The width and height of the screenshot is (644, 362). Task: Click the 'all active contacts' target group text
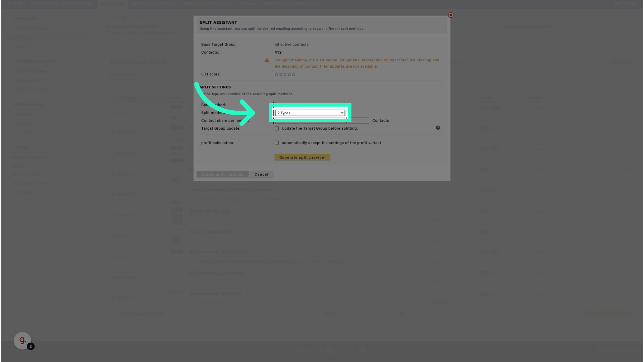coord(291,45)
